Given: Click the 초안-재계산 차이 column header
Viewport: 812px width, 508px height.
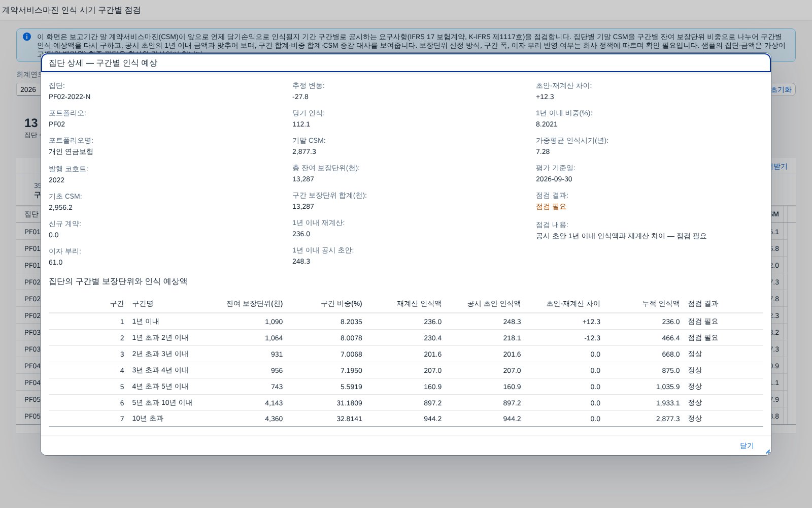Looking at the screenshot, I should [573, 304].
